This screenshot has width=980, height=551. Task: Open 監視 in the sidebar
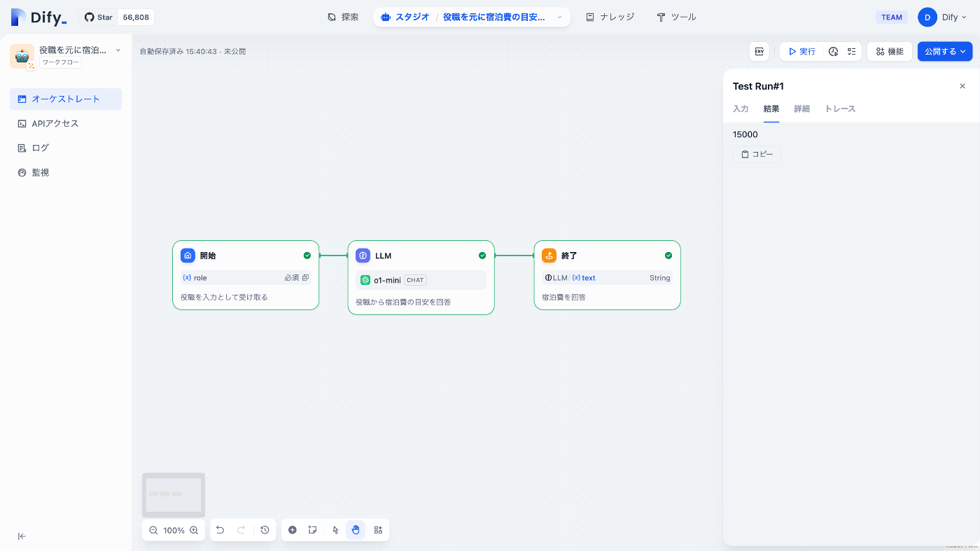(66, 172)
